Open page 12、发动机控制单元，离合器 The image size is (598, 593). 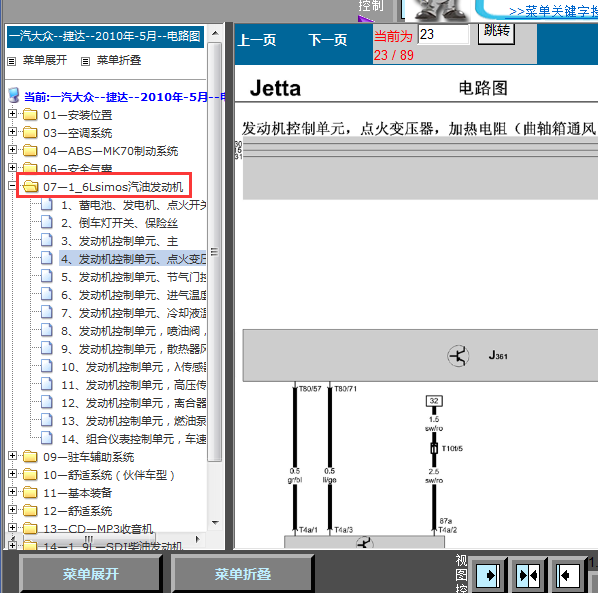(x=133, y=403)
